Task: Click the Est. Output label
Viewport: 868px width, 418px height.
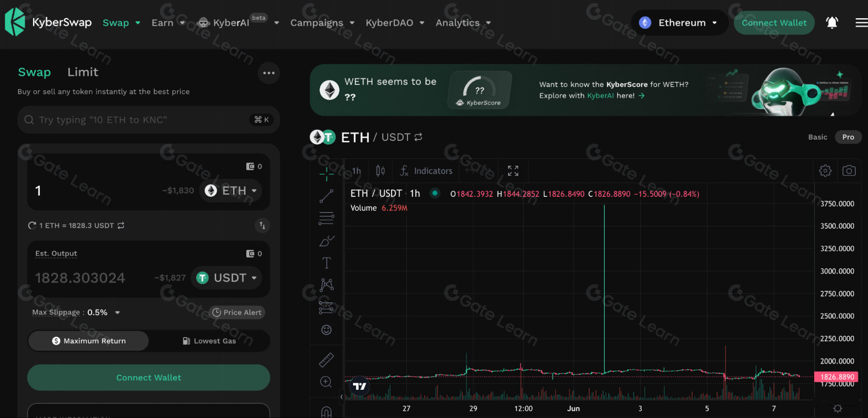Action: click(x=56, y=253)
